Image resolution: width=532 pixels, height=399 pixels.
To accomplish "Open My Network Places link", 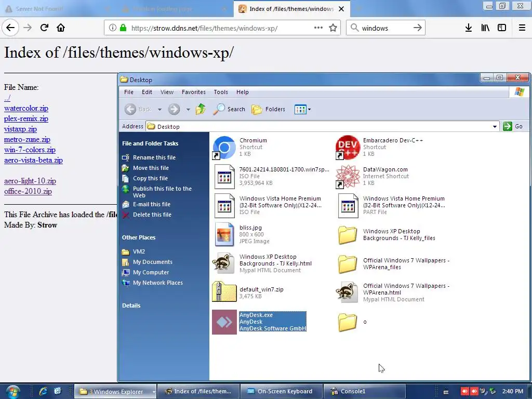I will pyautogui.click(x=152, y=283).
